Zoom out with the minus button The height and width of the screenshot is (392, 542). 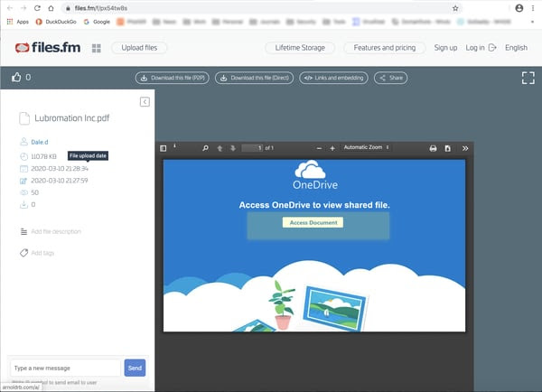[x=318, y=148]
